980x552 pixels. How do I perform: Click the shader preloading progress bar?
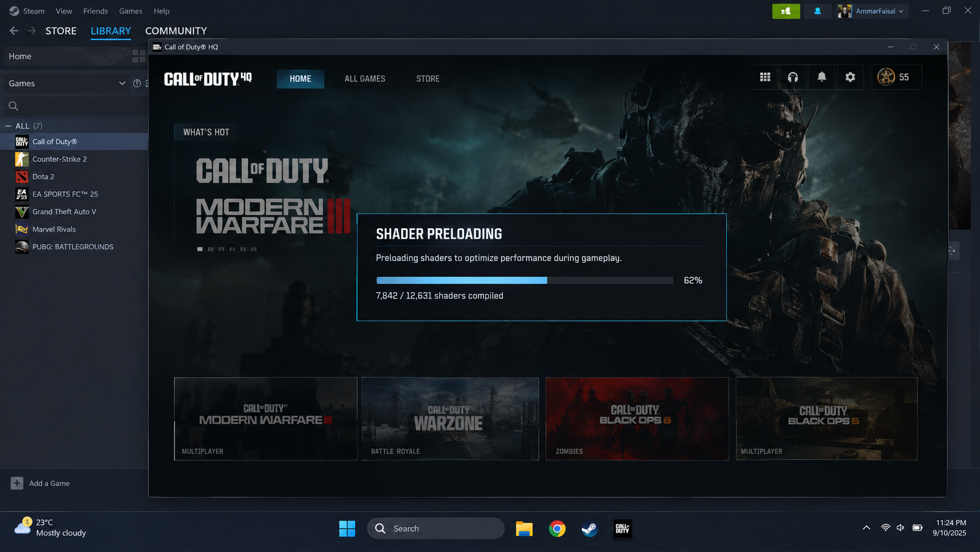click(x=525, y=280)
